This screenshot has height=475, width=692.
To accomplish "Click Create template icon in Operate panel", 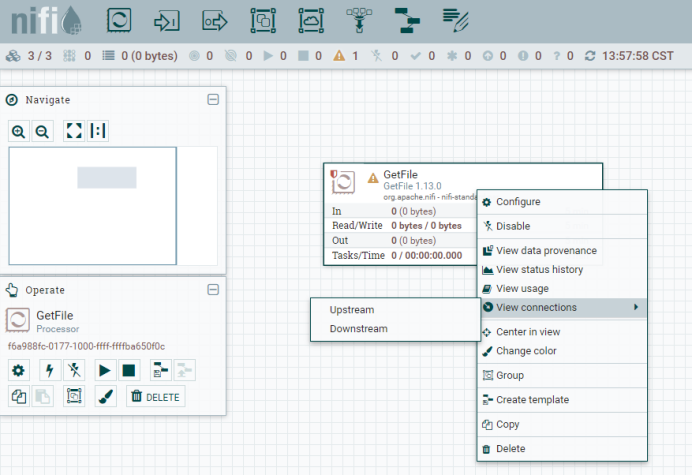I will click(161, 370).
